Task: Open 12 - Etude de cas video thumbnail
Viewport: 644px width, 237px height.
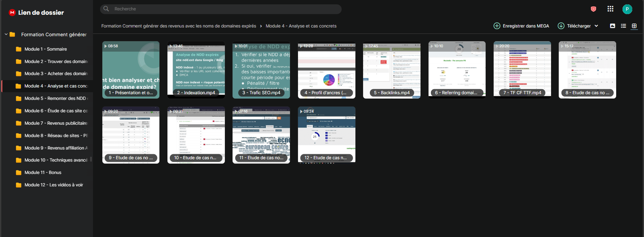Action: point(327,135)
